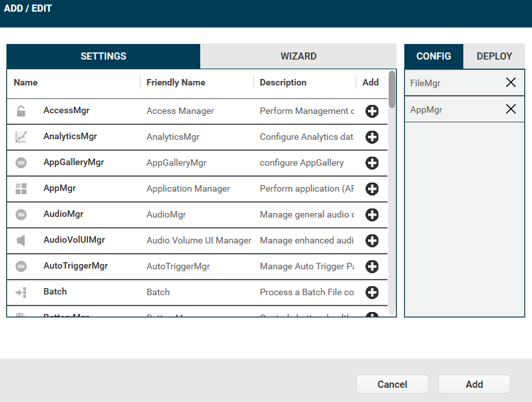Add Batch with its plus icon
532x402 pixels.
372,292
